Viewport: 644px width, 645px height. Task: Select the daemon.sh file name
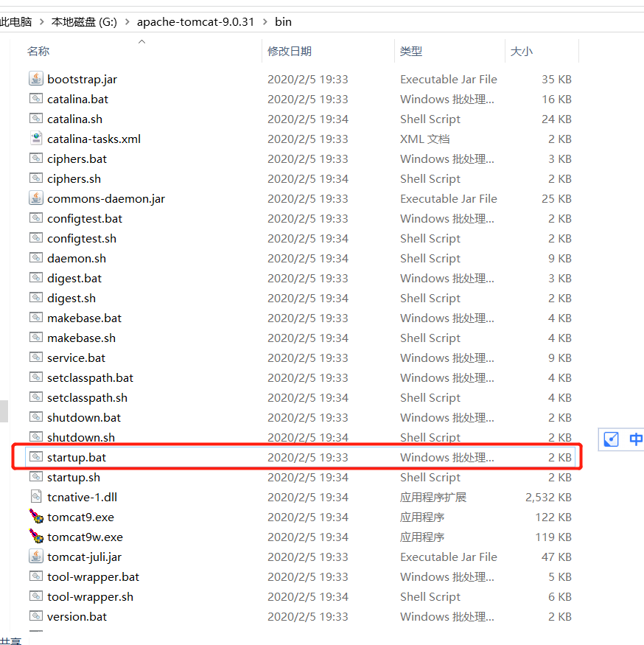pyautogui.click(x=77, y=258)
